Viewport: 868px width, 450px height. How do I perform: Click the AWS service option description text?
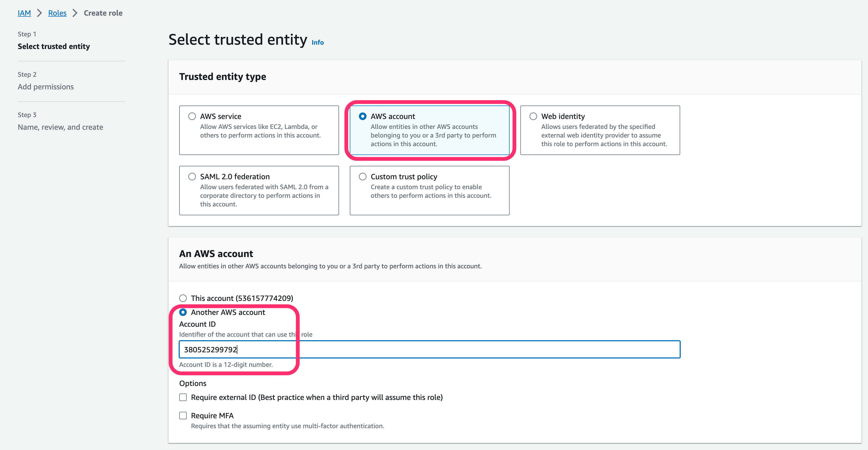260,131
